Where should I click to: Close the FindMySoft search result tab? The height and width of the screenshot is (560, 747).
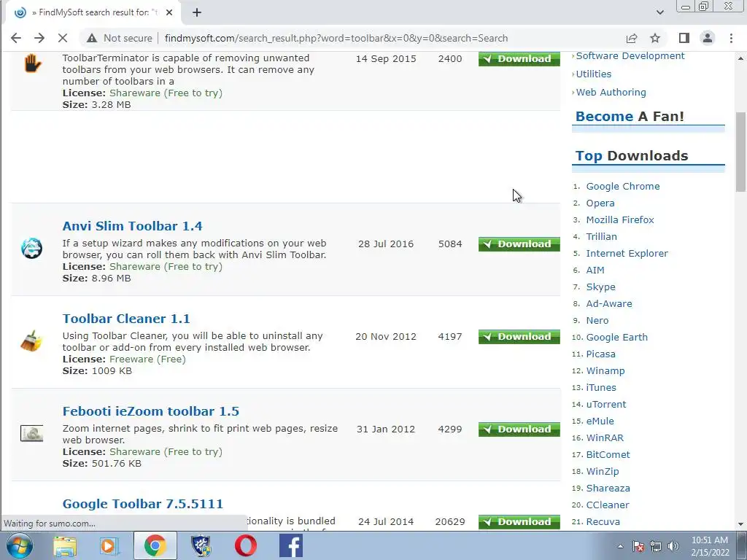(169, 13)
